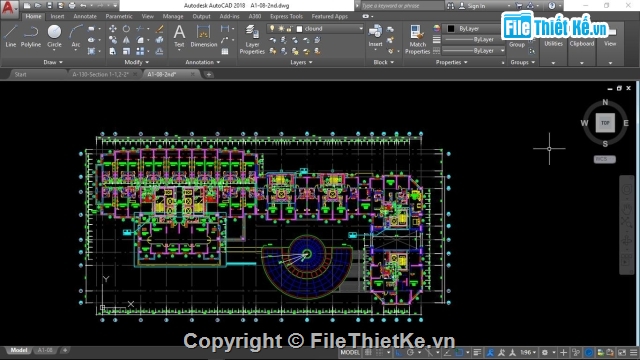Screen dimensions: 640x360
Task: Activate the Text annotation tool
Action: click(x=179, y=36)
